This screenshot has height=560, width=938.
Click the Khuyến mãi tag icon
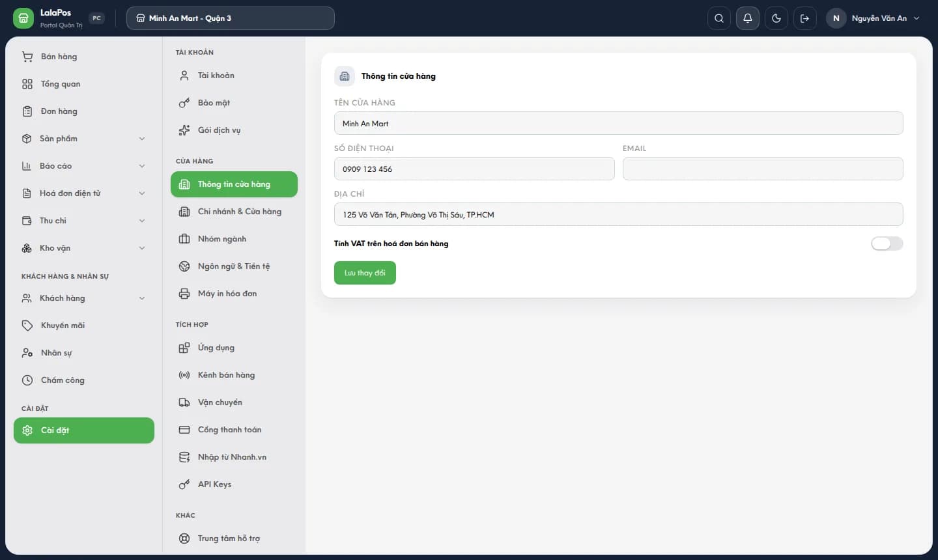(27, 326)
